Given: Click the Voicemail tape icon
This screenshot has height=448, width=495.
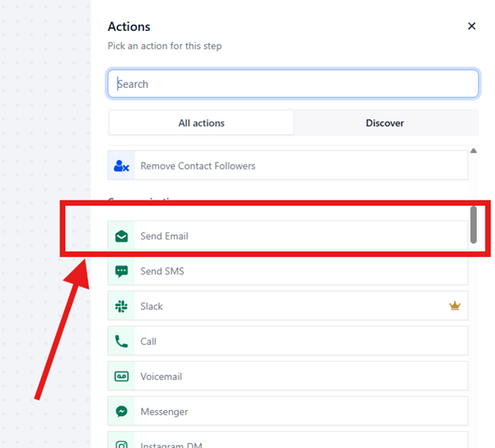Looking at the screenshot, I should pos(121,377).
